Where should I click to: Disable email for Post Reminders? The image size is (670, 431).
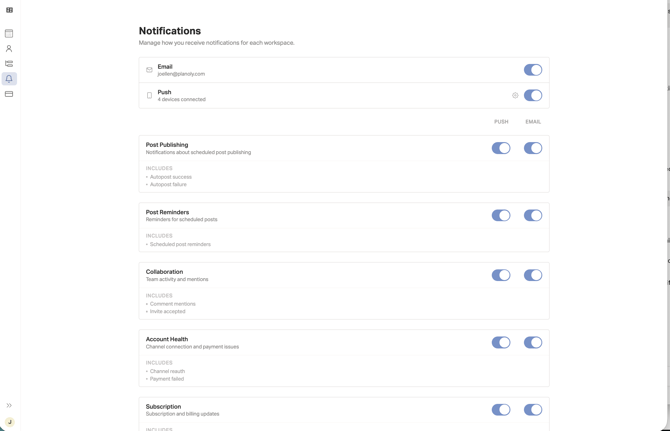[x=533, y=215]
